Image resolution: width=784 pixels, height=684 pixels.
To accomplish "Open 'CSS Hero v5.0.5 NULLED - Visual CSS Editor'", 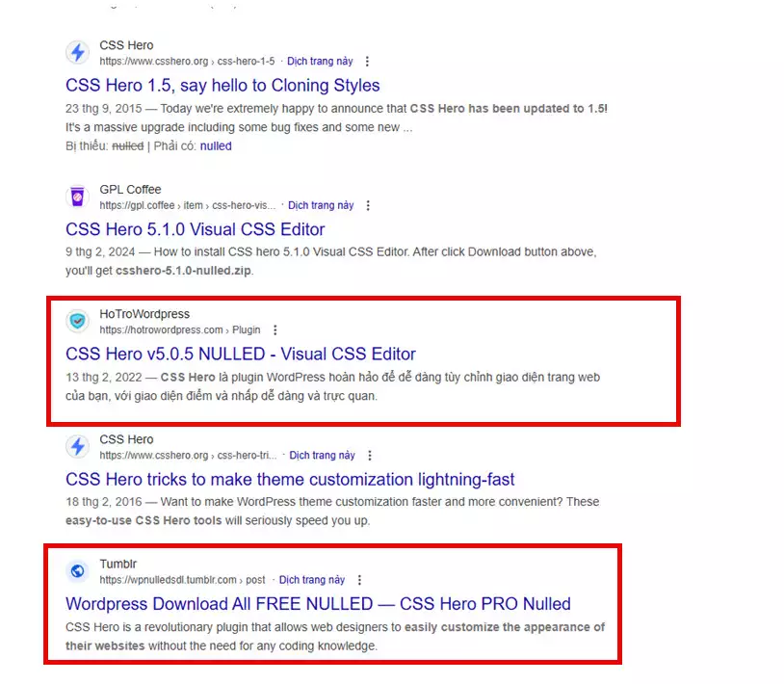I will click(x=241, y=354).
